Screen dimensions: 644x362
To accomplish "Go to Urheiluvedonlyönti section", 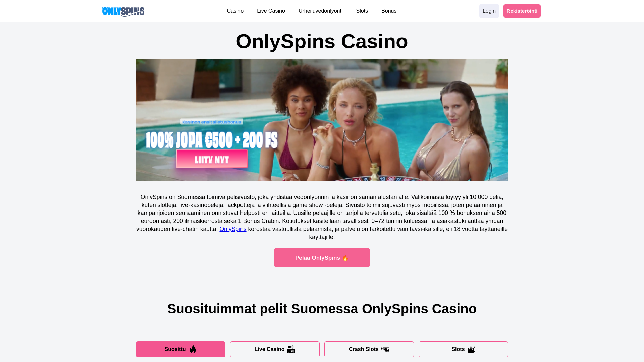I will pos(320,11).
